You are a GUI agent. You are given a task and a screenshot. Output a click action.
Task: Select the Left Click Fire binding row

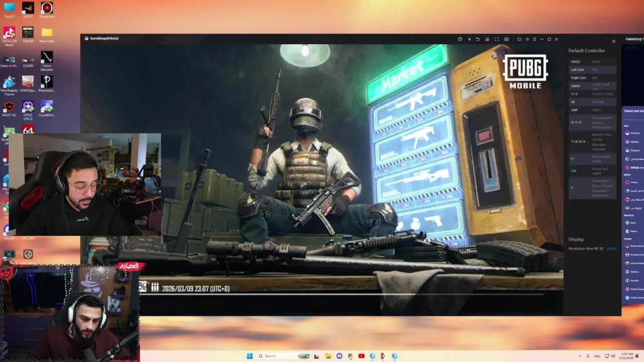(x=593, y=70)
